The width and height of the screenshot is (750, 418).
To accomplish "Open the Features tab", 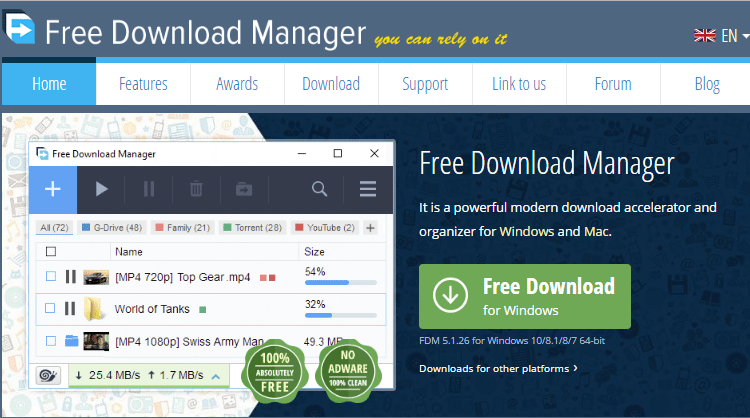I will click(x=143, y=84).
